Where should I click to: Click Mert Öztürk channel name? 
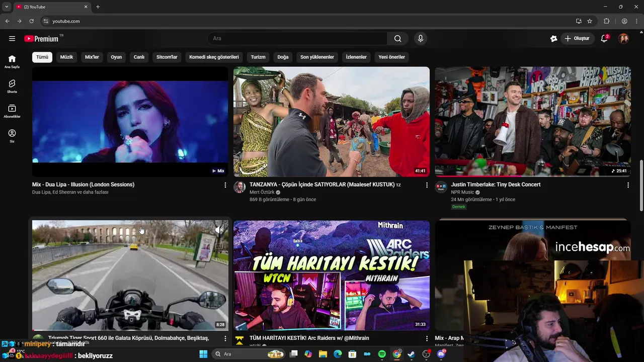point(262,192)
